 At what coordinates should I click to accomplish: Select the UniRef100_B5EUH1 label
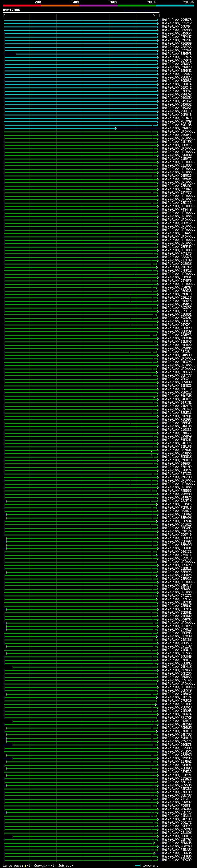[x=176, y=612]
